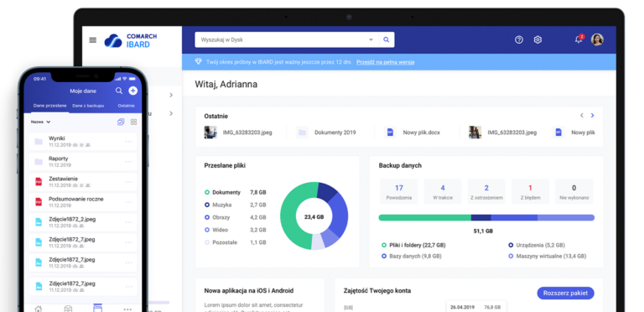
Task: Open settings via the gear icon
Action: (538, 39)
